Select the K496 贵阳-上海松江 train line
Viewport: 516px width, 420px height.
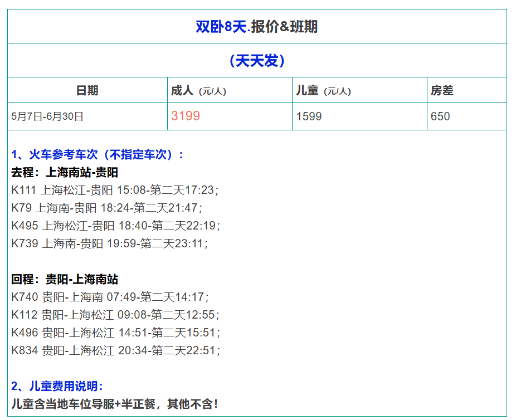pyautogui.click(x=115, y=333)
